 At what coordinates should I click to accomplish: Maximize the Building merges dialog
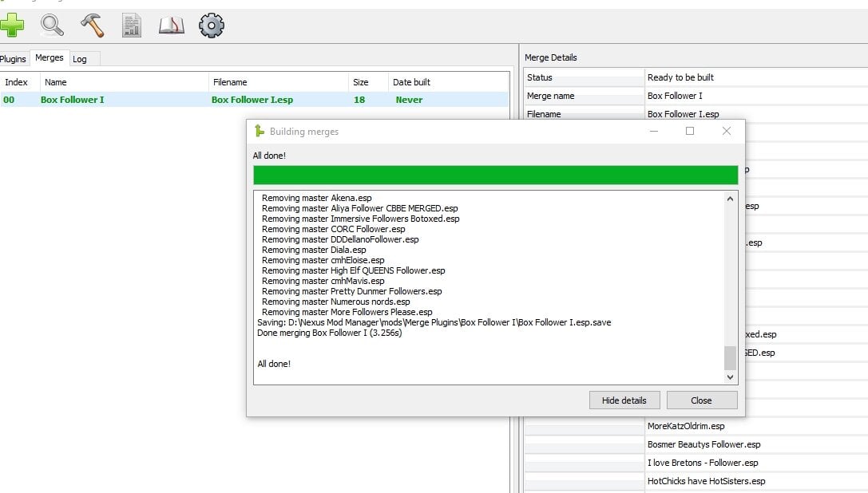coord(690,131)
